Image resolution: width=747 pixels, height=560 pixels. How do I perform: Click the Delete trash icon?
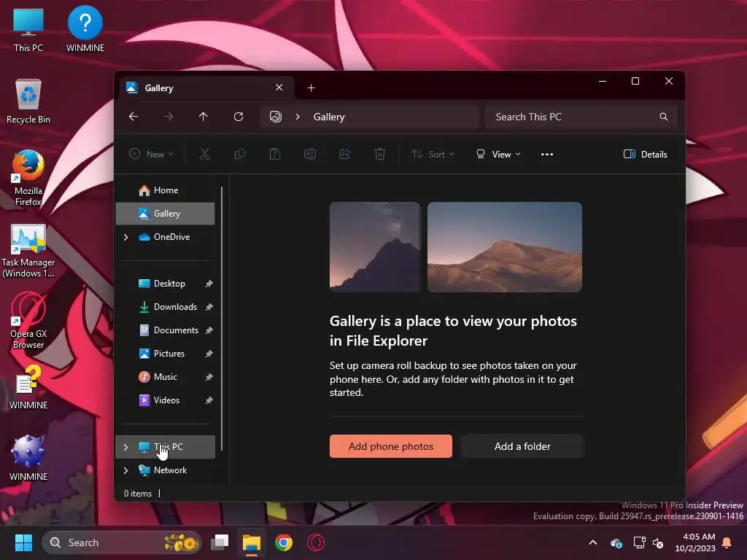tap(379, 154)
